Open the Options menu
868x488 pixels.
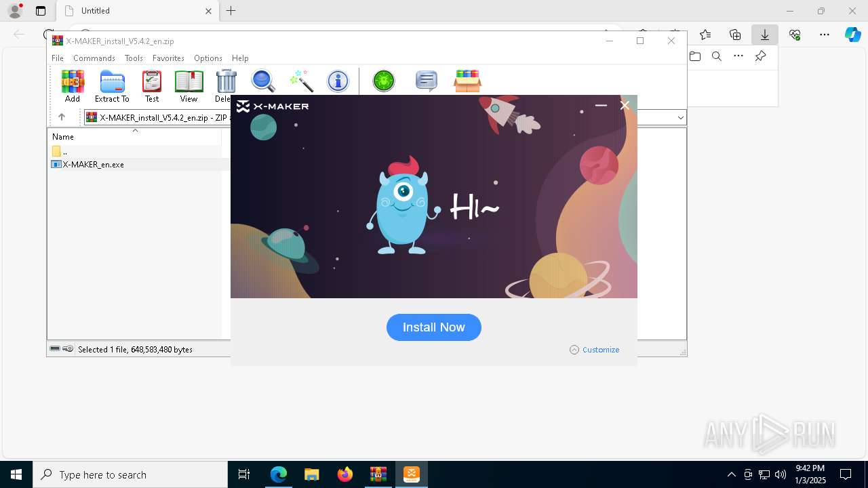[208, 58]
